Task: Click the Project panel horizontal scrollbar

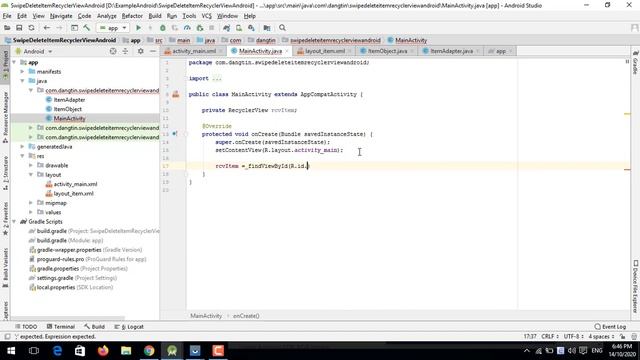Action: pyautogui.click(x=67, y=318)
